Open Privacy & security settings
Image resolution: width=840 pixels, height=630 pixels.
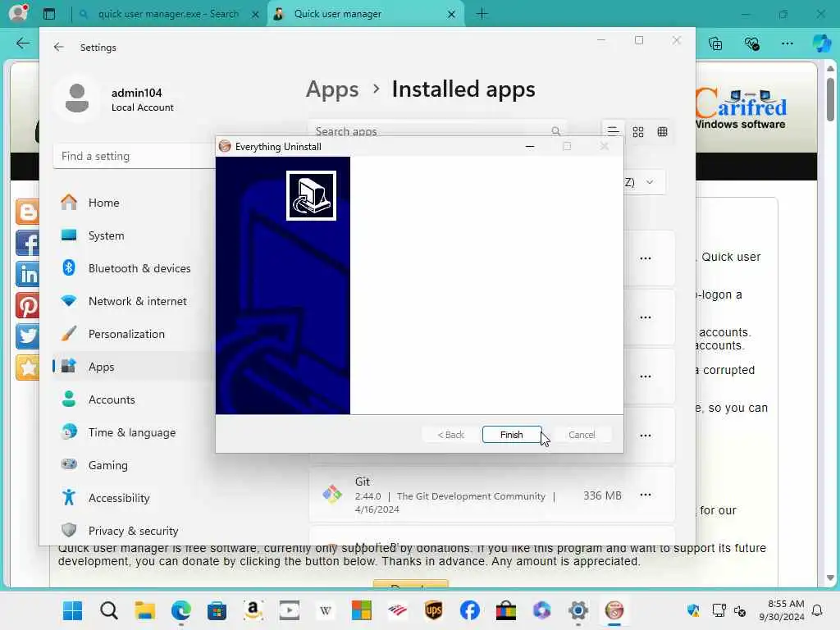(133, 531)
